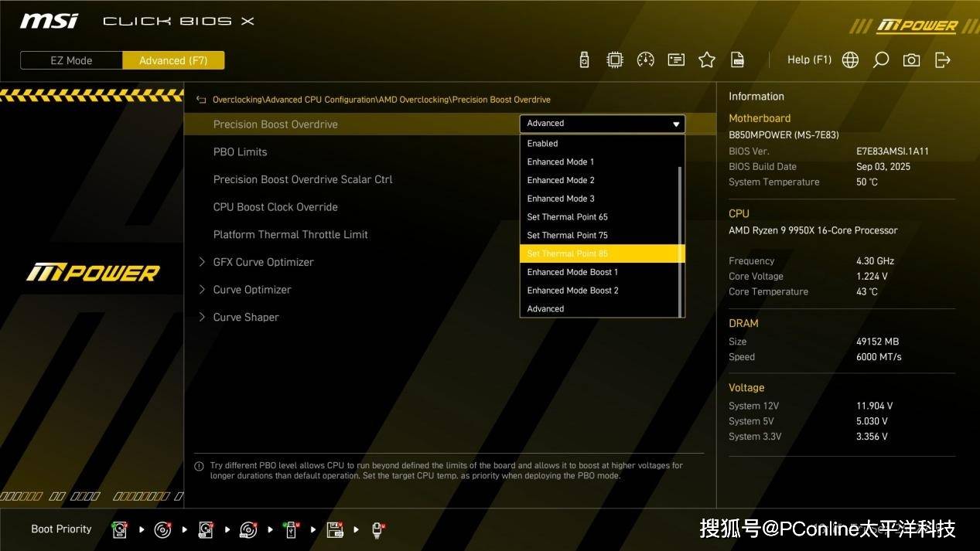
Task: Open Help (F1)
Action: tap(809, 60)
